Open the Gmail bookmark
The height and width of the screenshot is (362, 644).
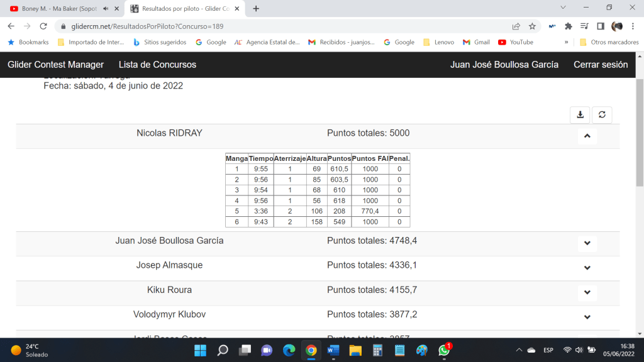[476, 42]
